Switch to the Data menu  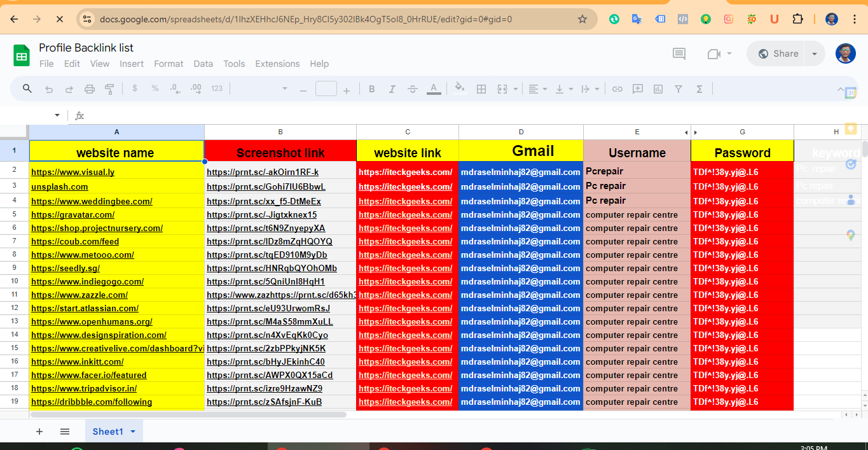point(203,64)
